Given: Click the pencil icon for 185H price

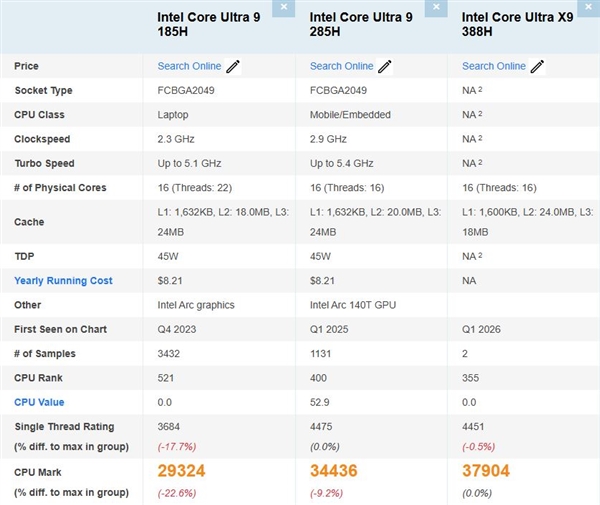Looking at the screenshot, I should (233, 67).
